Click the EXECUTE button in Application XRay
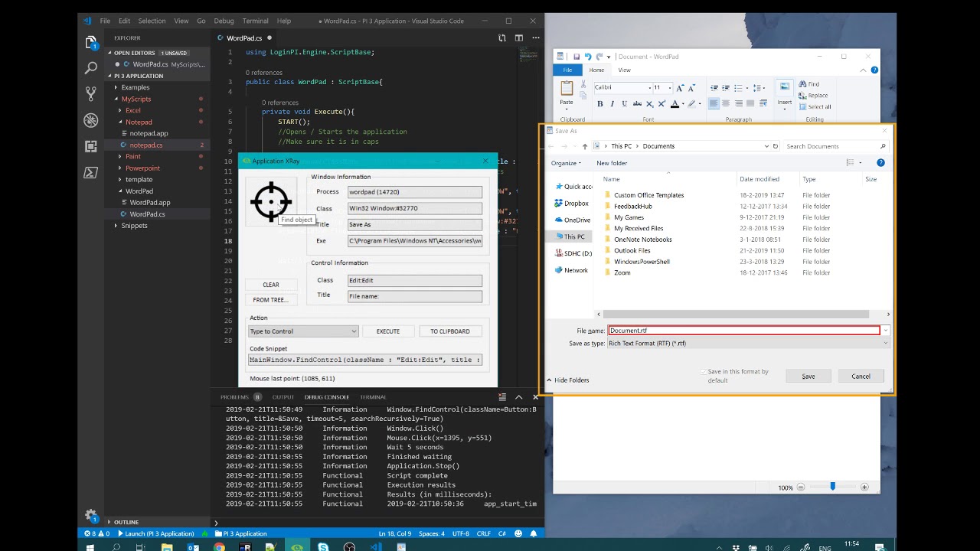The width and height of the screenshot is (980, 551). 387,331
